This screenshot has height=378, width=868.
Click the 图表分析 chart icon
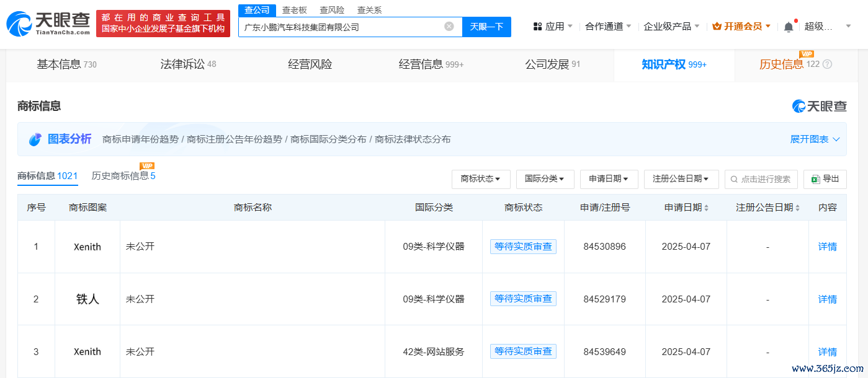(35, 139)
